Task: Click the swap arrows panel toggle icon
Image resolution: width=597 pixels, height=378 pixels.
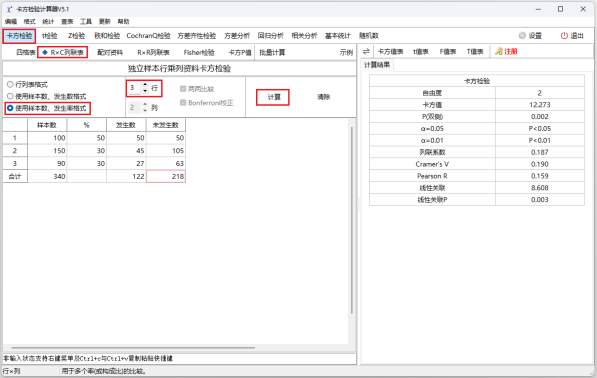Action: coord(366,51)
